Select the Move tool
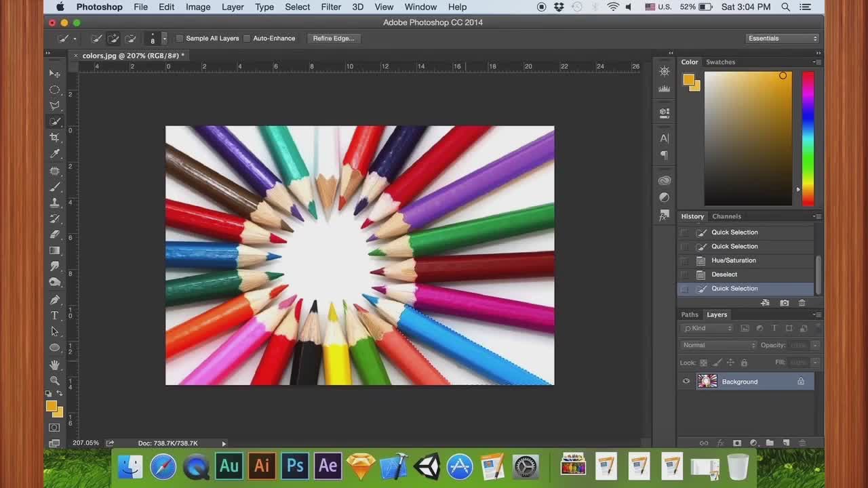This screenshot has height=488, width=868. point(55,73)
